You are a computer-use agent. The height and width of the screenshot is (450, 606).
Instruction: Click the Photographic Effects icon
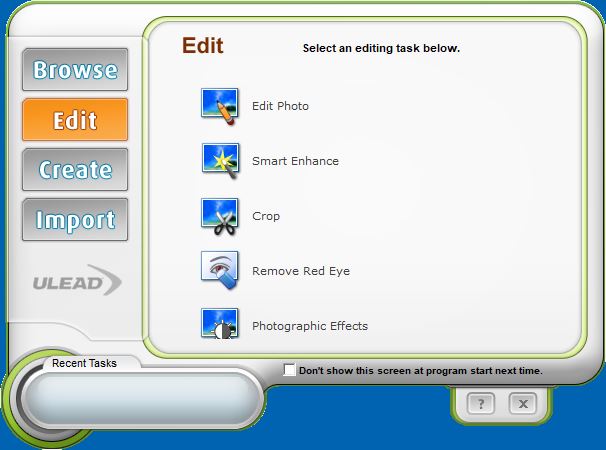coord(220,324)
